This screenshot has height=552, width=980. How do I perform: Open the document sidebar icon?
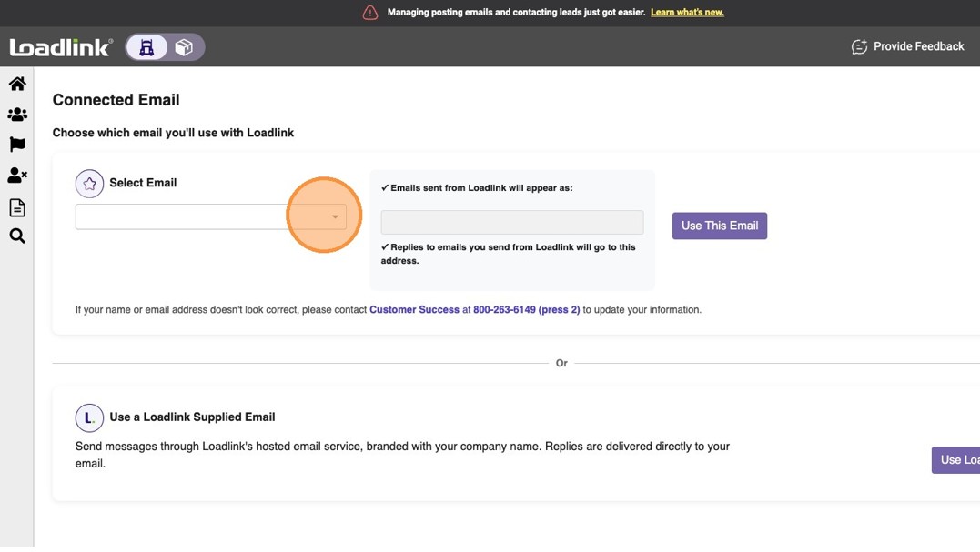coord(17,207)
